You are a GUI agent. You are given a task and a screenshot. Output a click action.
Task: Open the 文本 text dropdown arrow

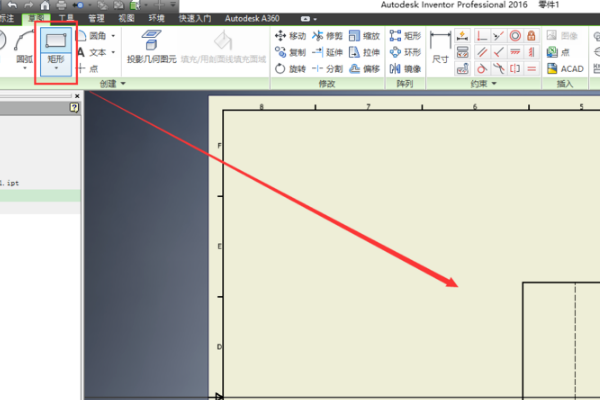(113, 52)
